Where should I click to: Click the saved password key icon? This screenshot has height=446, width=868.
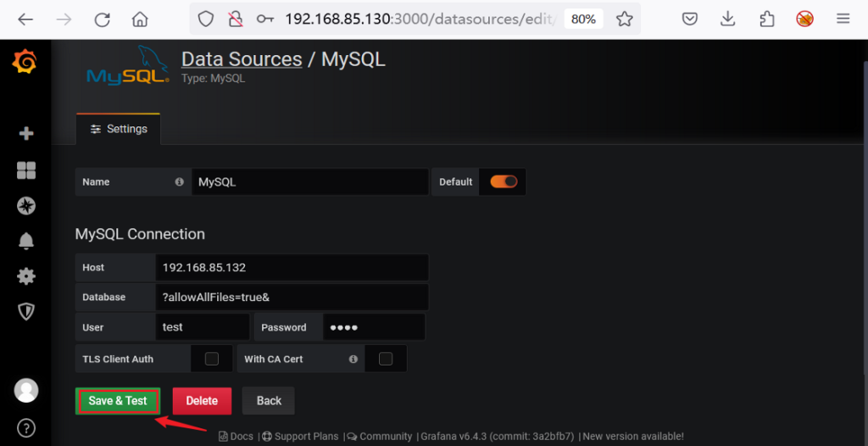pos(265,20)
